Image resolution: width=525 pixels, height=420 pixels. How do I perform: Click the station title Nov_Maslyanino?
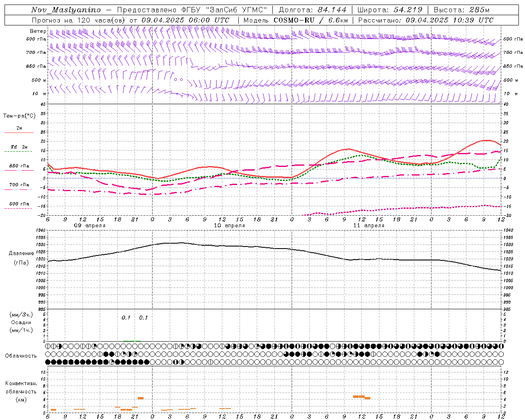point(66,10)
